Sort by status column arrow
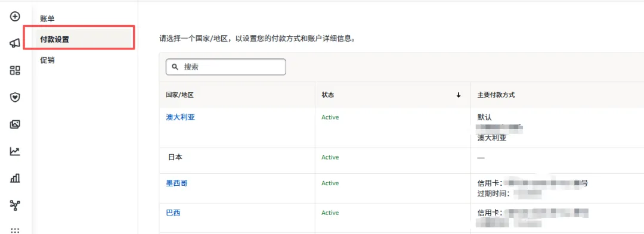This screenshot has width=644, height=234. click(x=459, y=95)
